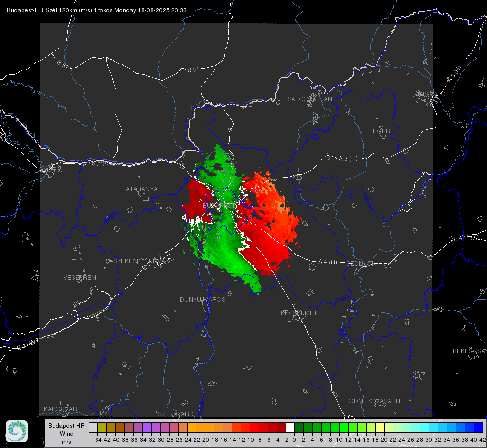Click the TATABANYA city label

140,189
